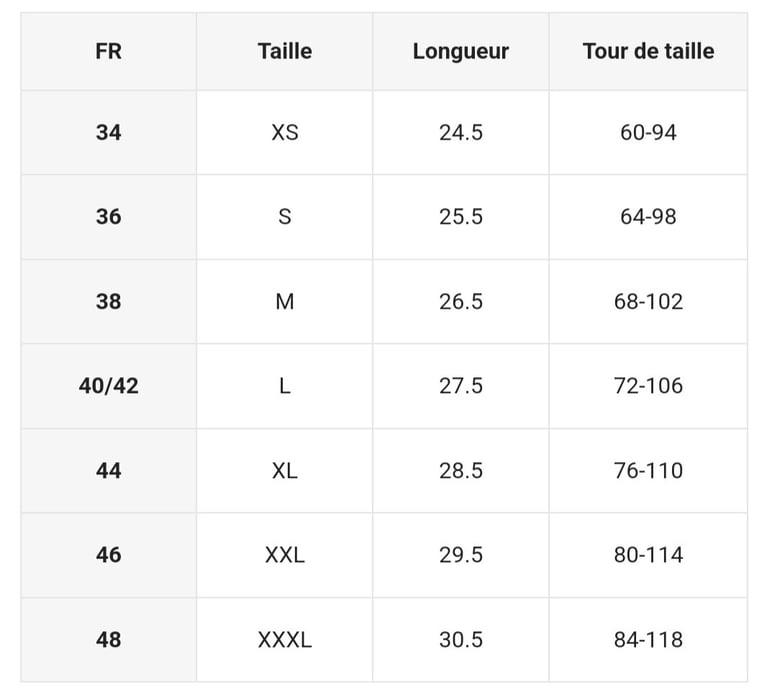
Task: Click the XXL size cell
Action: (284, 554)
